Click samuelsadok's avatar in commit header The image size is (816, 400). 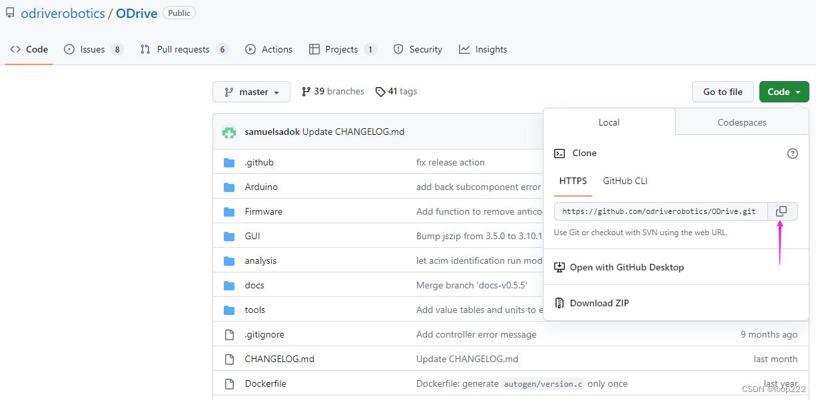click(229, 132)
